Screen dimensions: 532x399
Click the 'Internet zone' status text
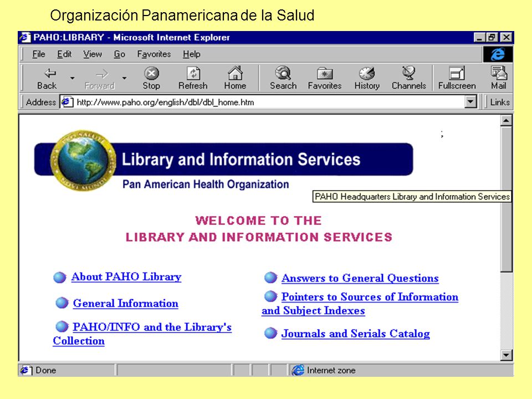pos(331,370)
